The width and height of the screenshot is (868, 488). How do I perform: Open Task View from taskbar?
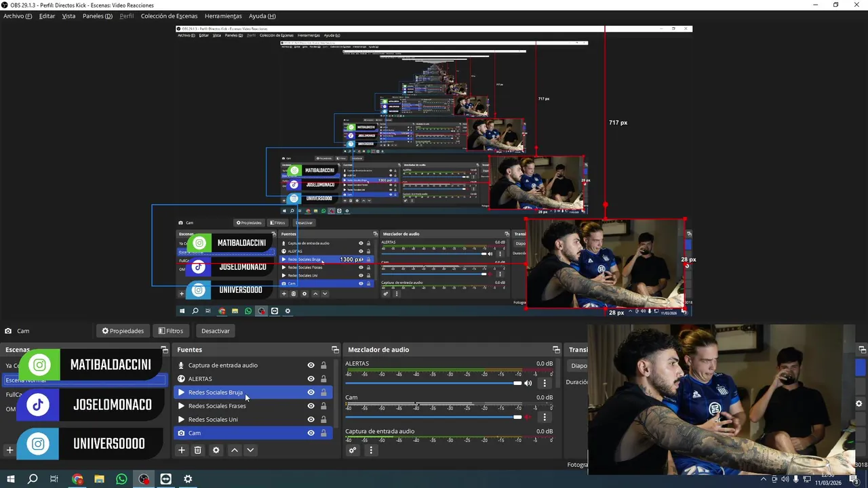click(x=54, y=479)
